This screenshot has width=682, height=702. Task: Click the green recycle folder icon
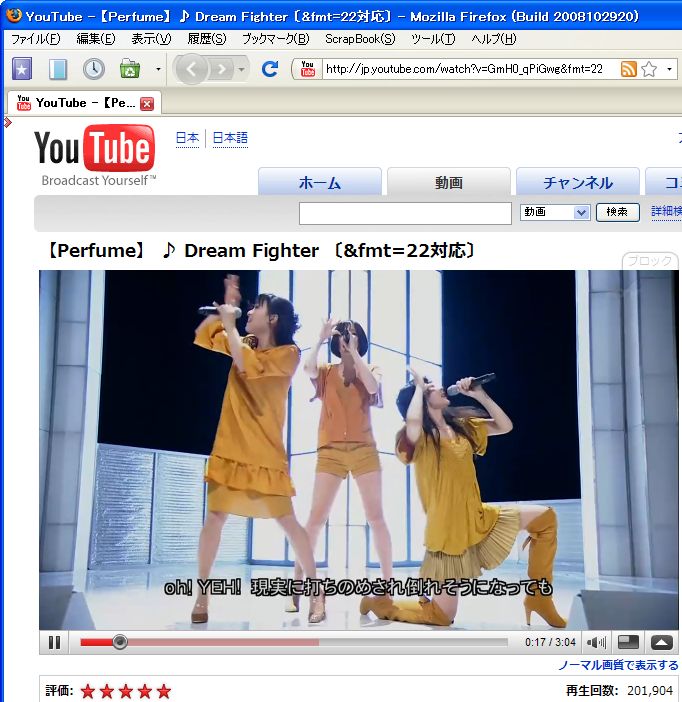pyautogui.click(x=130, y=69)
